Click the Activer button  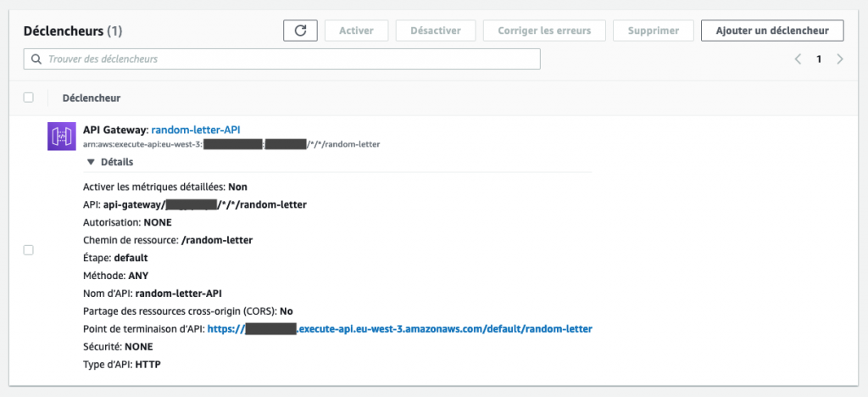(357, 31)
